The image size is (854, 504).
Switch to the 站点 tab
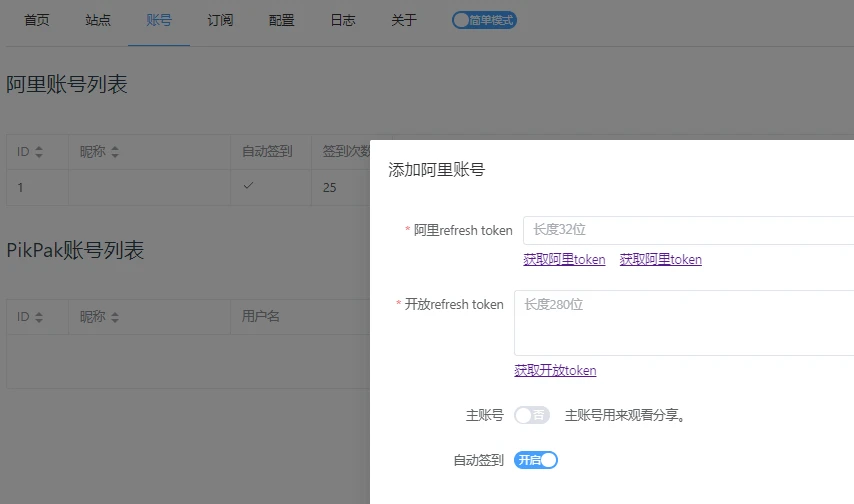click(x=98, y=21)
